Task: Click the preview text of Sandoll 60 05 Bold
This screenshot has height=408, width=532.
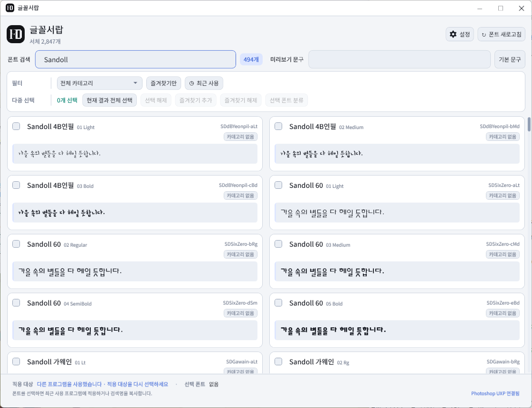Action: pyautogui.click(x=333, y=330)
